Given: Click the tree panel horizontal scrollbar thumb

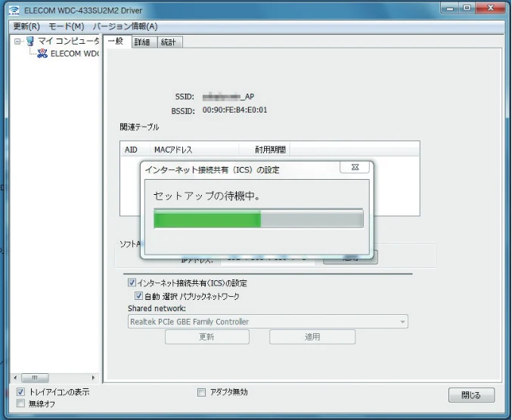Looking at the screenshot, I should coord(35,378).
